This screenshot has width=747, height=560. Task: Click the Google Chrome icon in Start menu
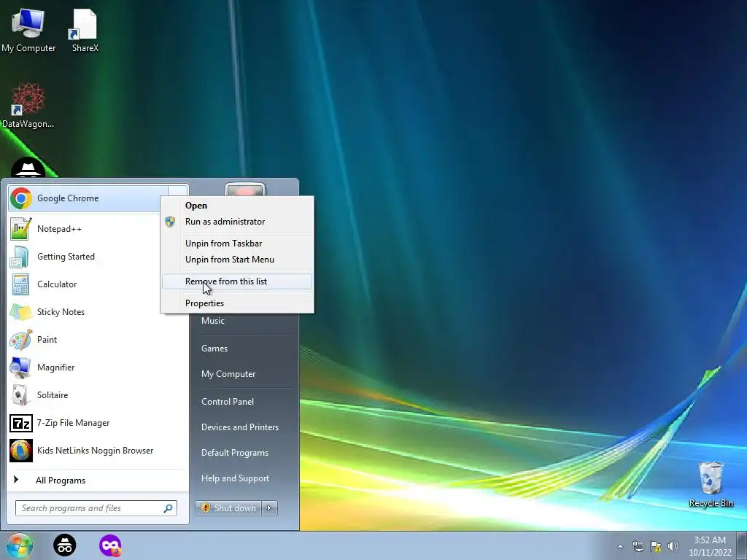click(x=21, y=198)
